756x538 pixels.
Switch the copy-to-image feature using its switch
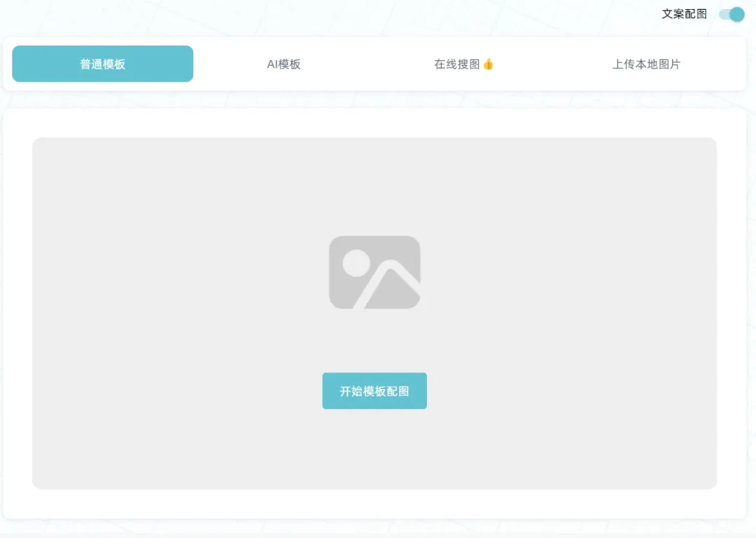pyautogui.click(x=731, y=13)
